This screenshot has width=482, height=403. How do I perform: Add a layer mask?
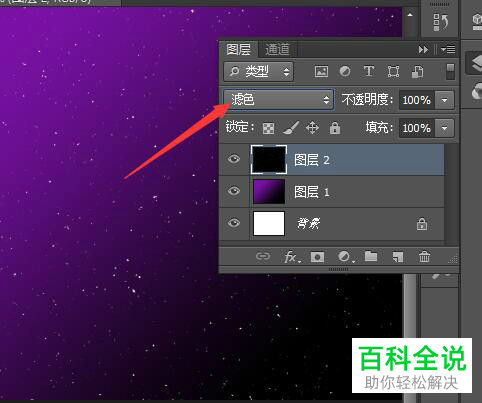tap(317, 257)
